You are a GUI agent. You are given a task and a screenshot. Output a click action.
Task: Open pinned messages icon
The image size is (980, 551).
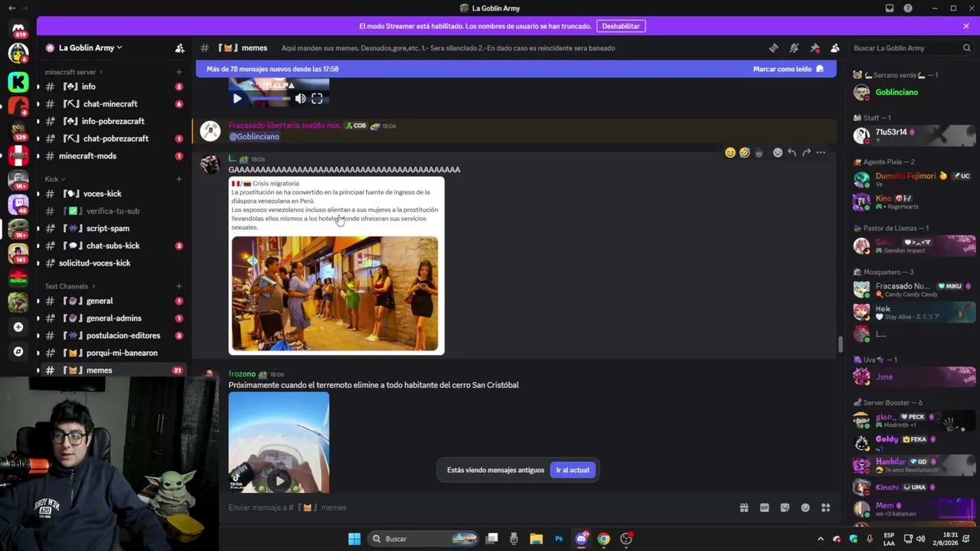click(815, 48)
